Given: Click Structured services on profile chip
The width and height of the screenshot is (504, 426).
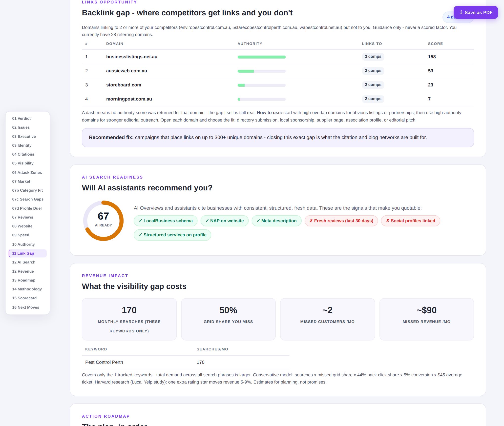Looking at the screenshot, I should tap(172, 235).
